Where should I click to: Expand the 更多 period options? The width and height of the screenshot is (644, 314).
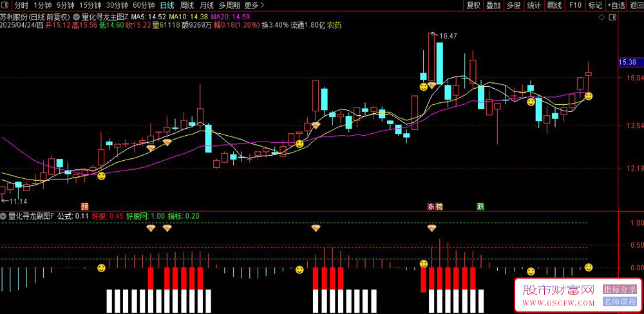pos(254,5)
